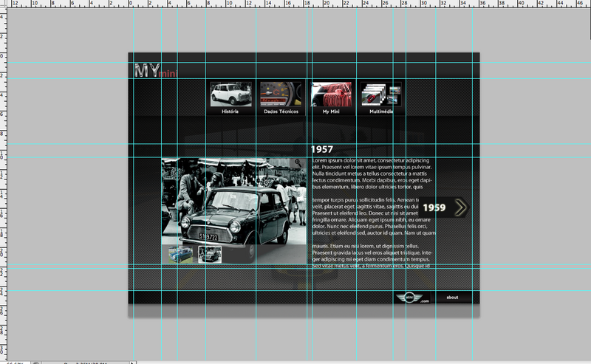Screen dimensions: 591x364
Task: Click the small icon beside the zoom percentage
Action: [35, 362]
